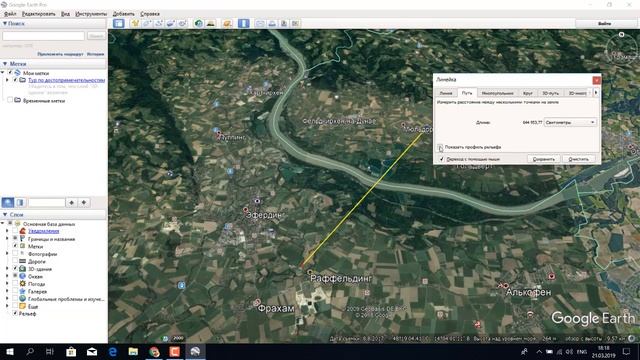Image resolution: width=640 pixels, height=360 pixels.
Task: Open the Windows Start menu
Action: [x=9, y=351]
